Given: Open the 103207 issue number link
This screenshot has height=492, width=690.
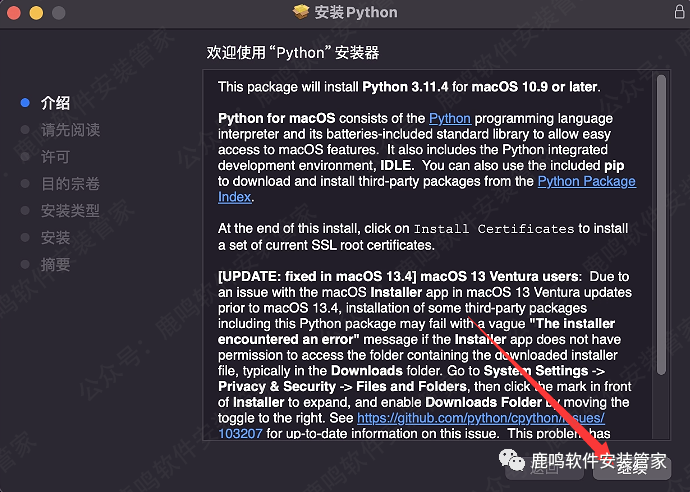Looking at the screenshot, I should (240, 433).
